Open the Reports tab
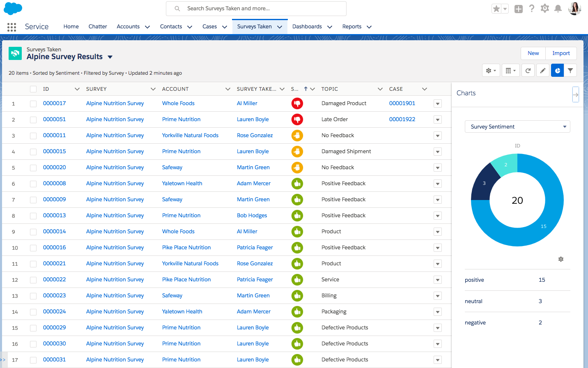This screenshot has height=368, width=588. point(352,27)
